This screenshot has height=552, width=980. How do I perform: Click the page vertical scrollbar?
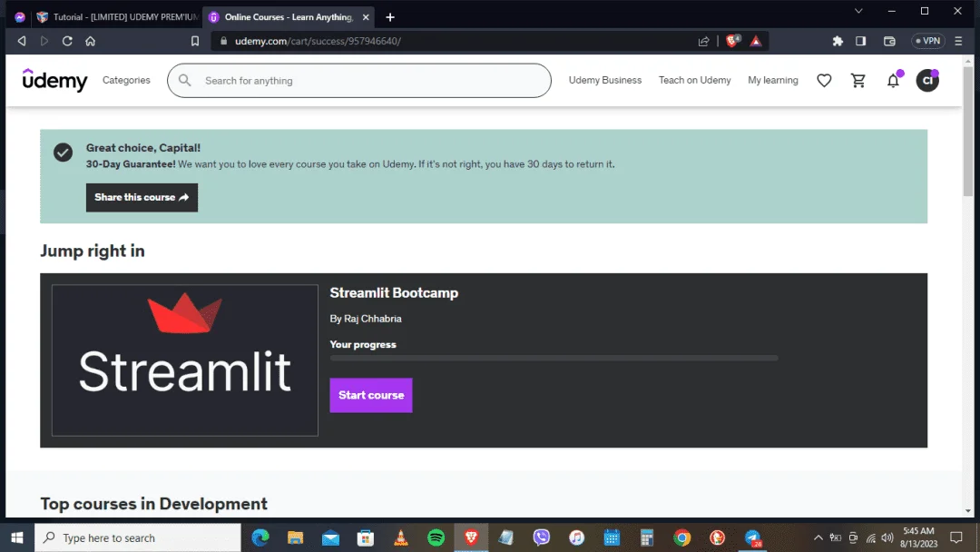[x=967, y=132]
